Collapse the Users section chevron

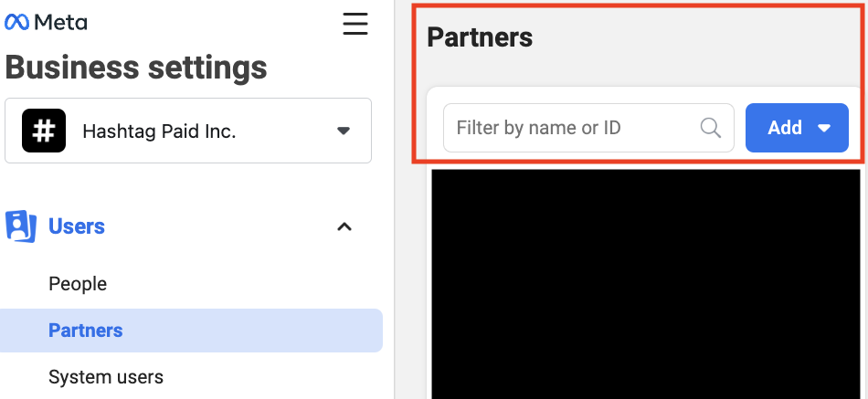tap(344, 226)
